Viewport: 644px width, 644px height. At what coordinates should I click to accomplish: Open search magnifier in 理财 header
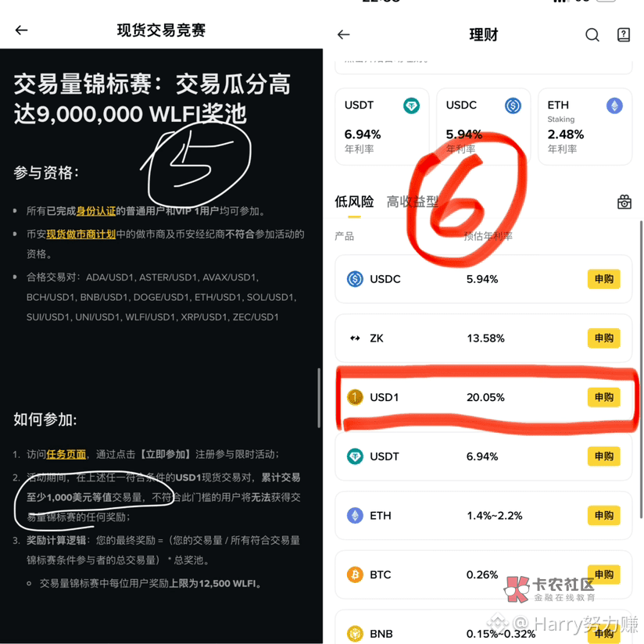(x=592, y=35)
